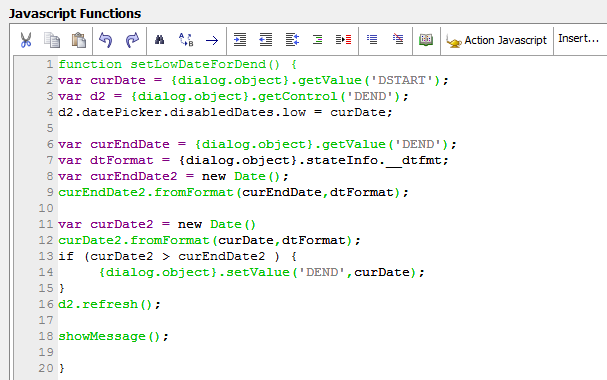Click the Go To Line right-arrow icon
This screenshot has height=380, width=607.
212,40
